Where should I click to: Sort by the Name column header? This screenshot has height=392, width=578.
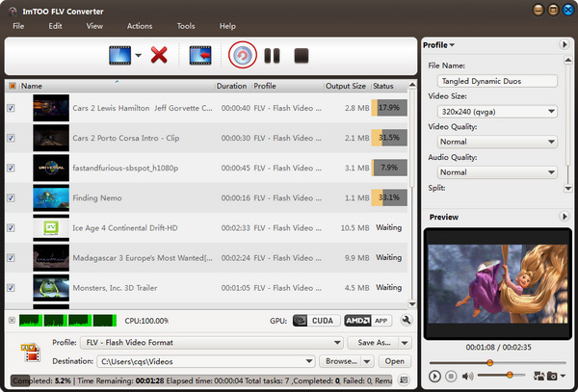click(x=118, y=86)
